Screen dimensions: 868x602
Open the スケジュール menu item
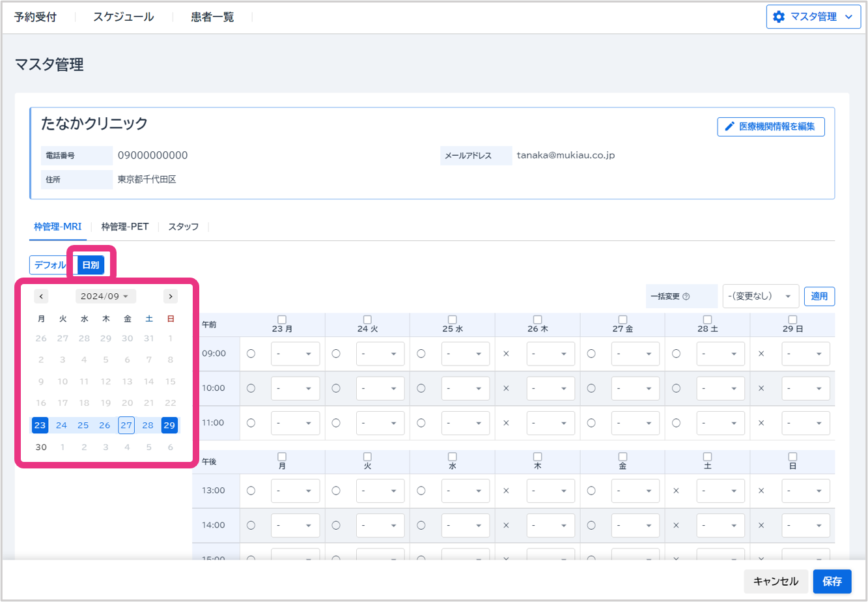(x=124, y=17)
